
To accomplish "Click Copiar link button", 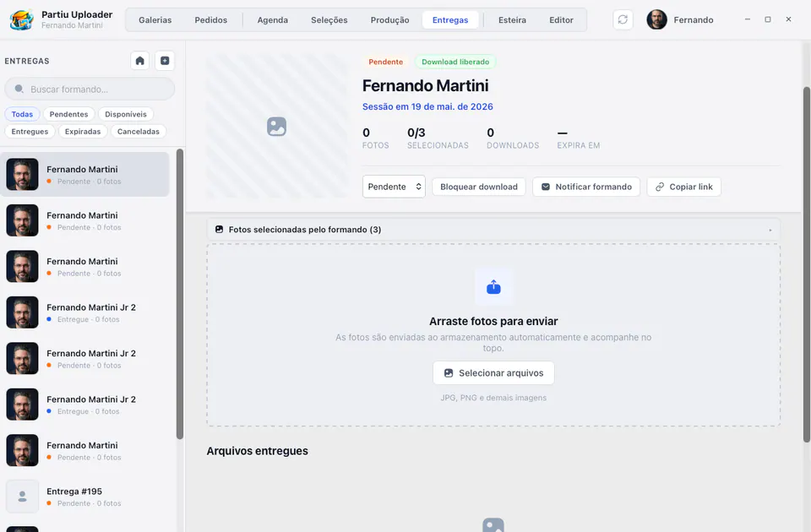I will (x=683, y=187).
